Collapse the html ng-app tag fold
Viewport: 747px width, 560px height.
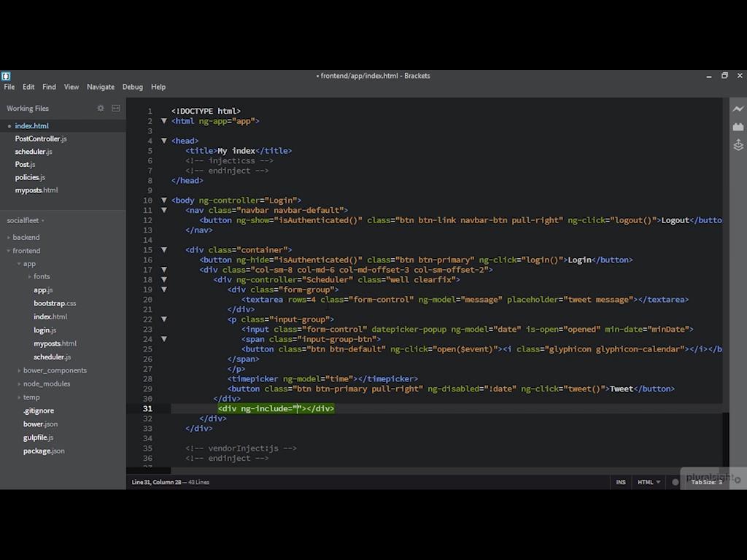click(x=164, y=121)
